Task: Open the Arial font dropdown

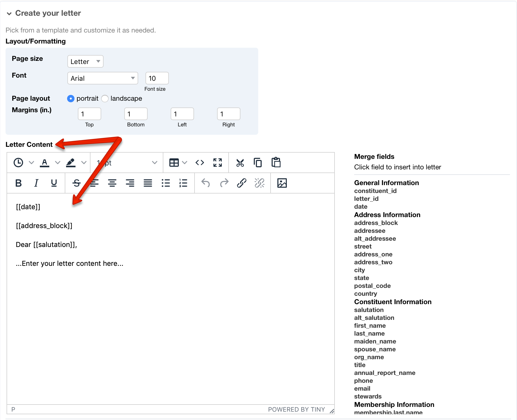Action: tap(103, 78)
